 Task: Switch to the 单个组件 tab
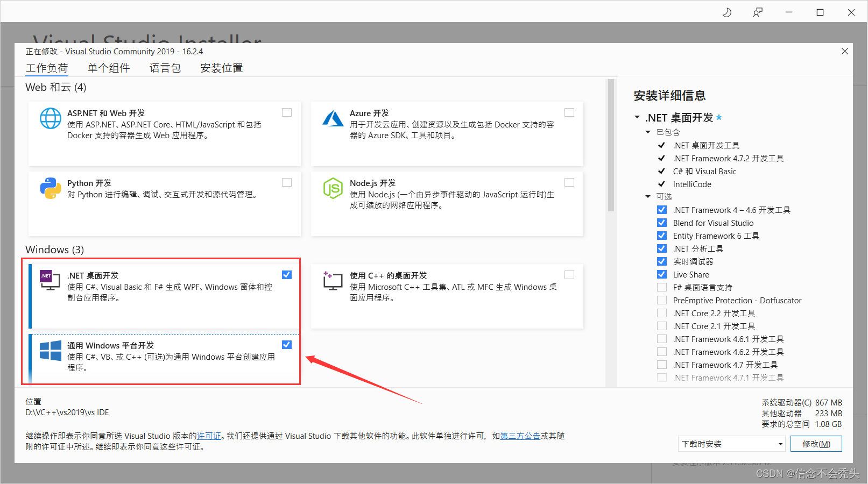click(109, 68)
